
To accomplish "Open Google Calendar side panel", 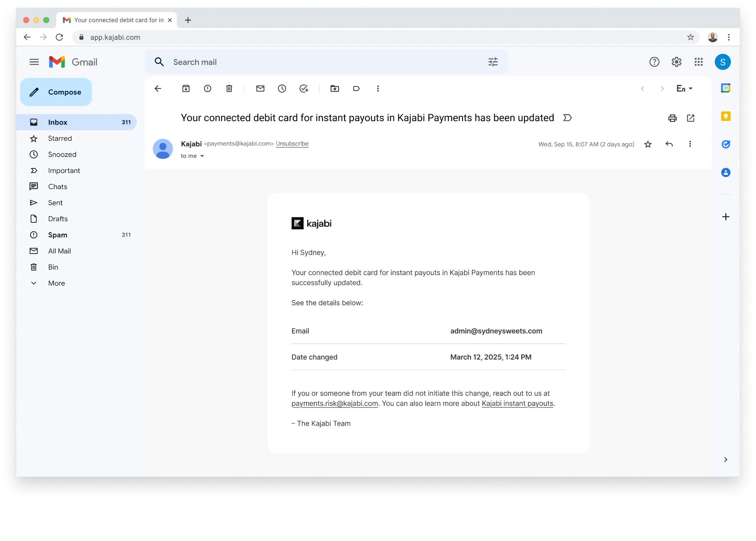I will click(726, 88).
